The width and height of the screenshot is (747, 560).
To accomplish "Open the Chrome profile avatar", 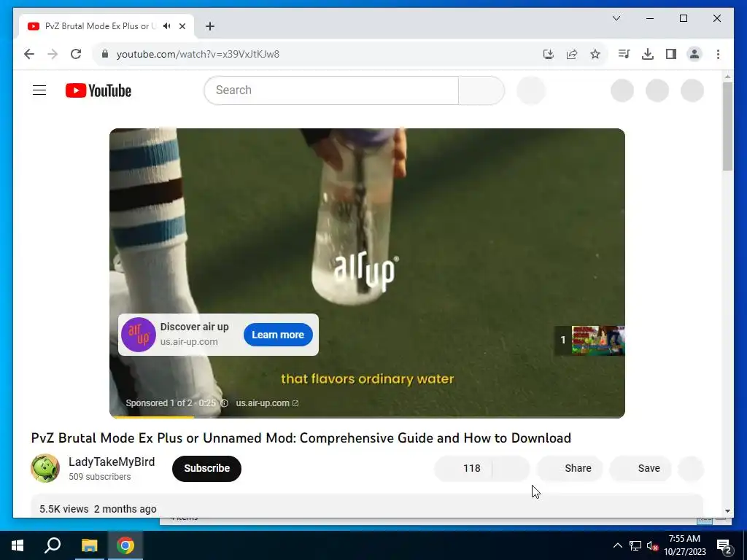I will point(694,54).
